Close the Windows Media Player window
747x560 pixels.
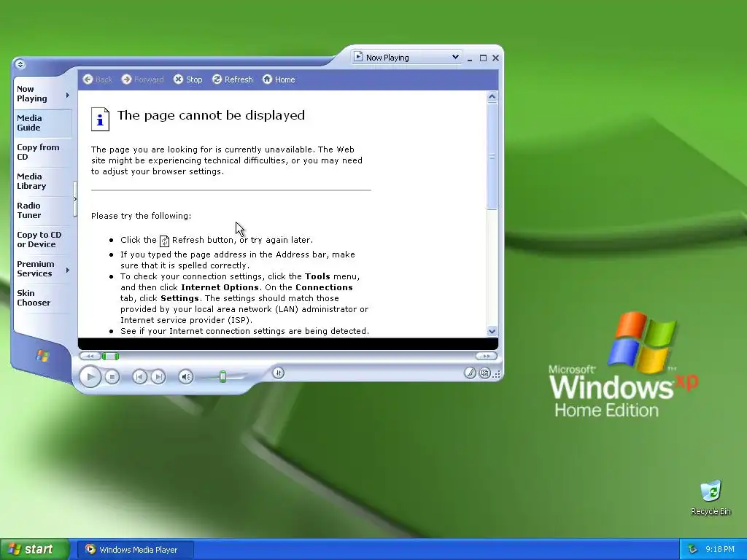click(495, 58)
